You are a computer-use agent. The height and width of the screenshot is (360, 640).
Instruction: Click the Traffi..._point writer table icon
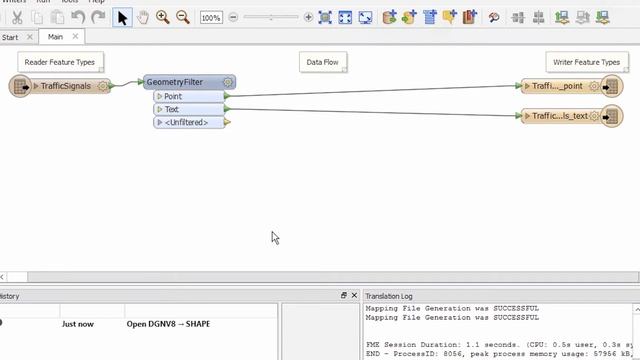[x=611, y=87]
